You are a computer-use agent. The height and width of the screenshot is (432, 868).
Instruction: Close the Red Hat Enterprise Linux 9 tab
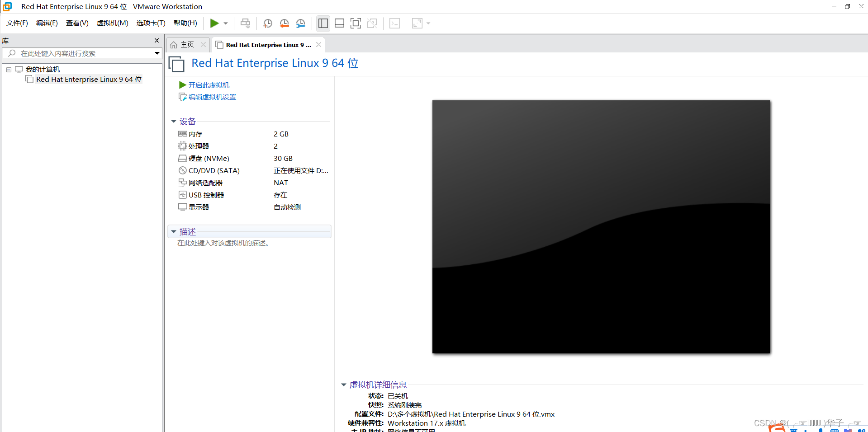tap(318, 44)
